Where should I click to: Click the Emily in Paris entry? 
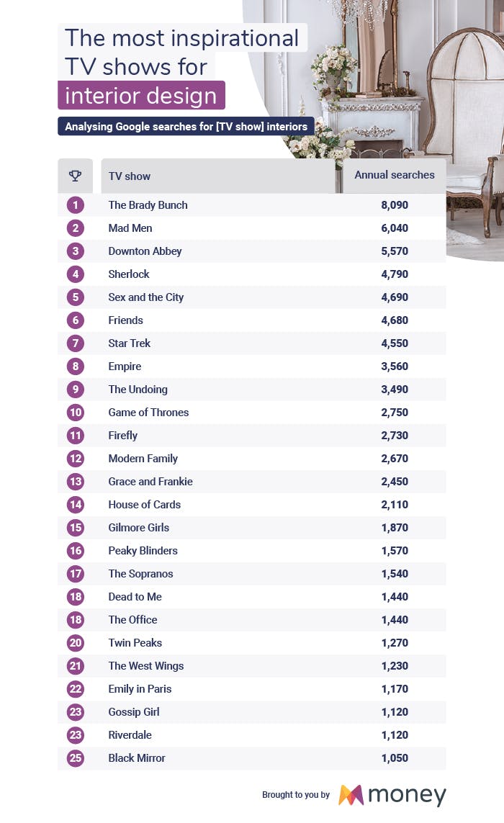coord(140,689)
